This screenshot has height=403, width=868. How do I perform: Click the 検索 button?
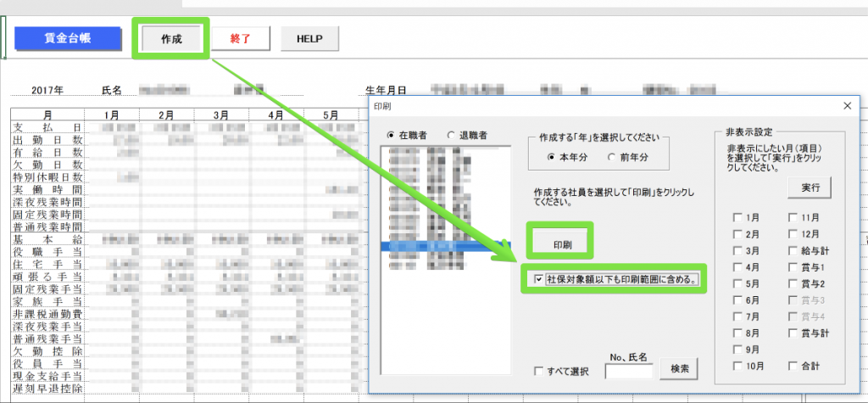[x=679, y=369]
